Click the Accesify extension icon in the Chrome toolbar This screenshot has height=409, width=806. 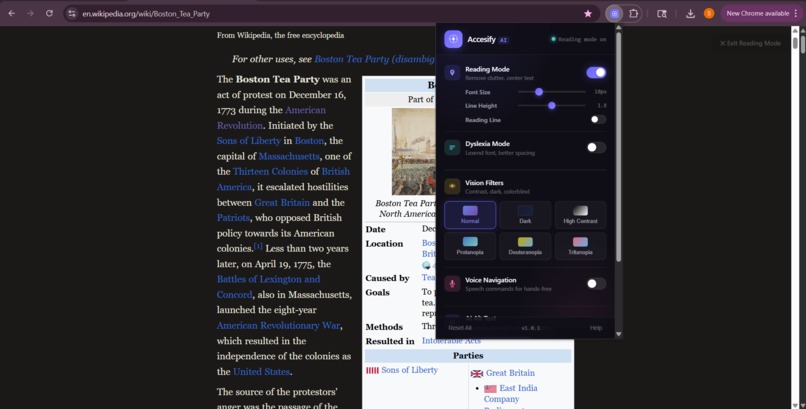coord(614,14)
